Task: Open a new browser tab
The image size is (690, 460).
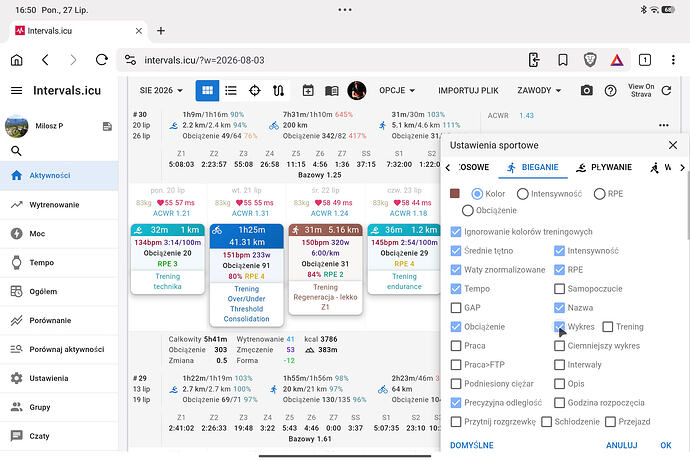Action: coord(161,31)
